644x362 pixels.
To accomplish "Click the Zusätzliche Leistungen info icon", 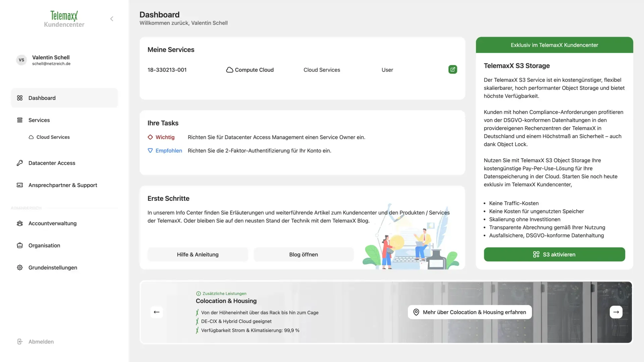I will tap(198, 294).
